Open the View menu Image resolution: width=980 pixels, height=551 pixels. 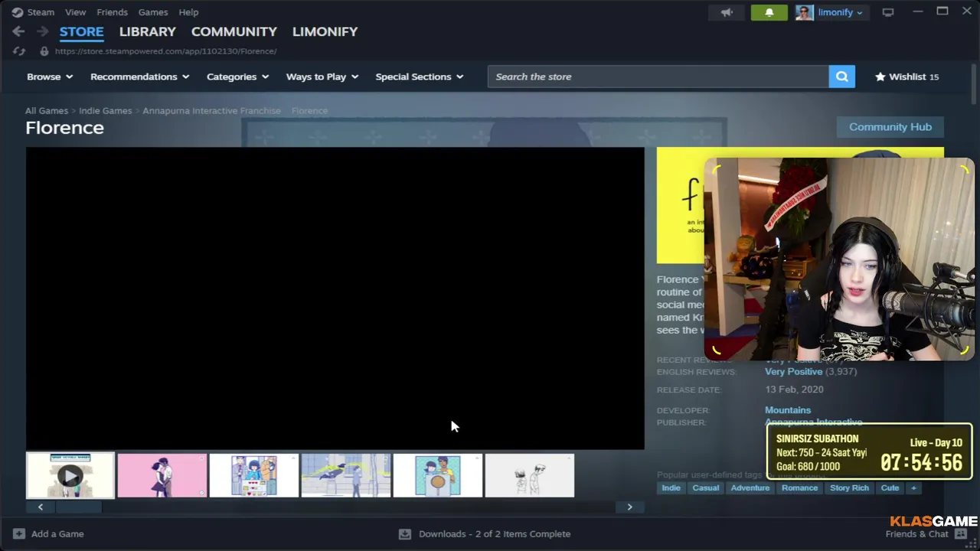tap(75, 12)
